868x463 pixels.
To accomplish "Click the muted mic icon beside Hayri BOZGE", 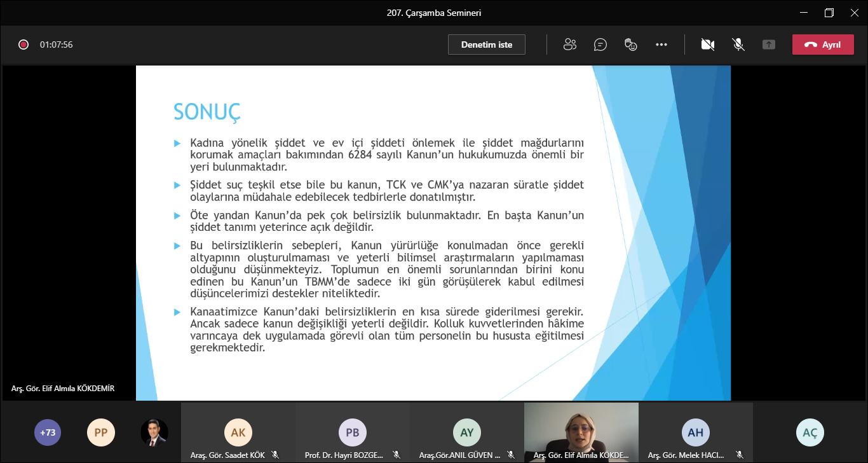I will 397,455.
